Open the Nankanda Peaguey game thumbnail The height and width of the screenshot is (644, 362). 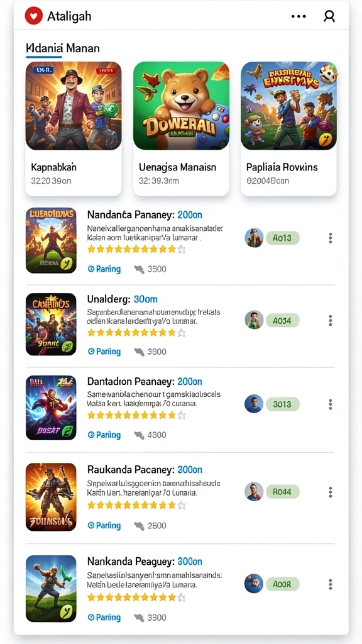tap(51, 589)
